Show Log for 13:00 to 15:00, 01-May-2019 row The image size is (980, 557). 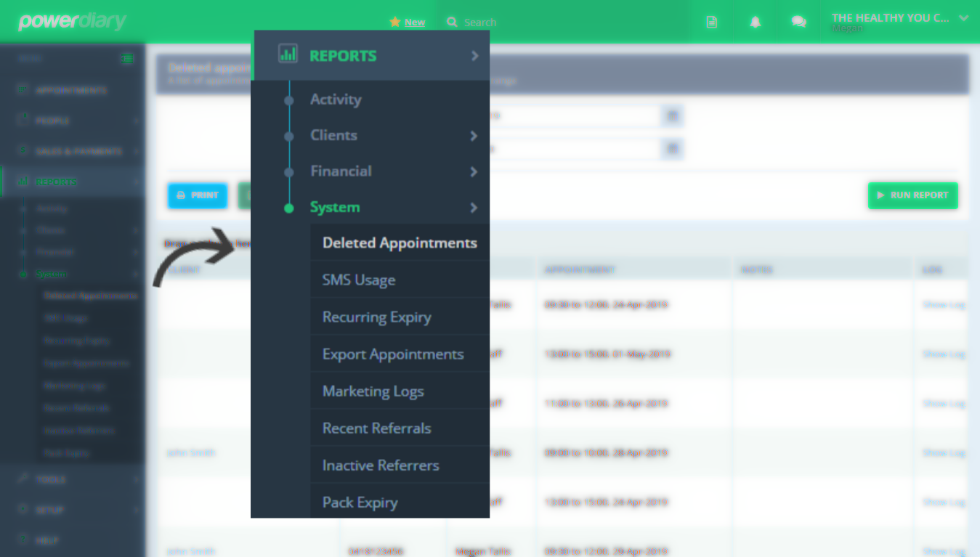point(944,354)
